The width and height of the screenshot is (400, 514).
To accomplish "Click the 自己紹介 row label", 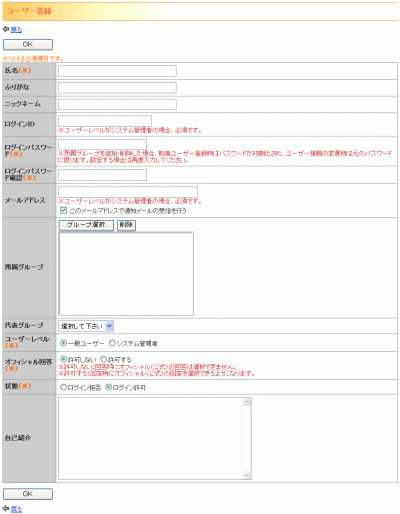I will (x=18, y=438).
